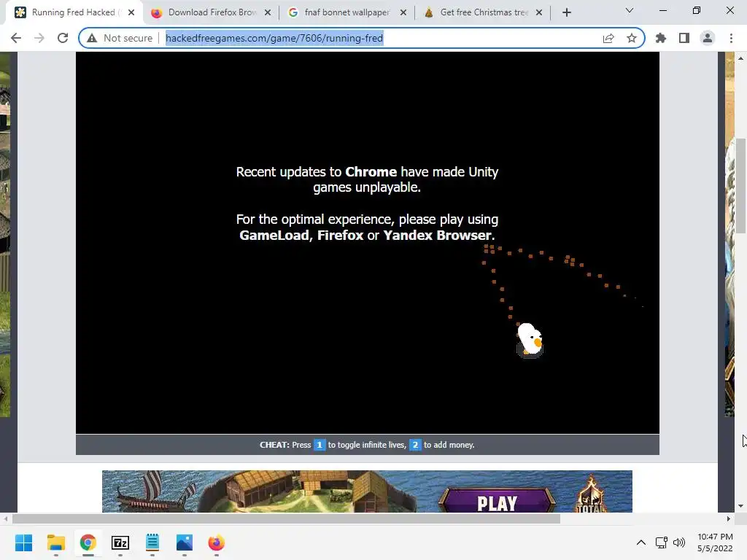Open the volume tray icon
Viewport: 747px width, 560px height.
[x=679, y=542]
